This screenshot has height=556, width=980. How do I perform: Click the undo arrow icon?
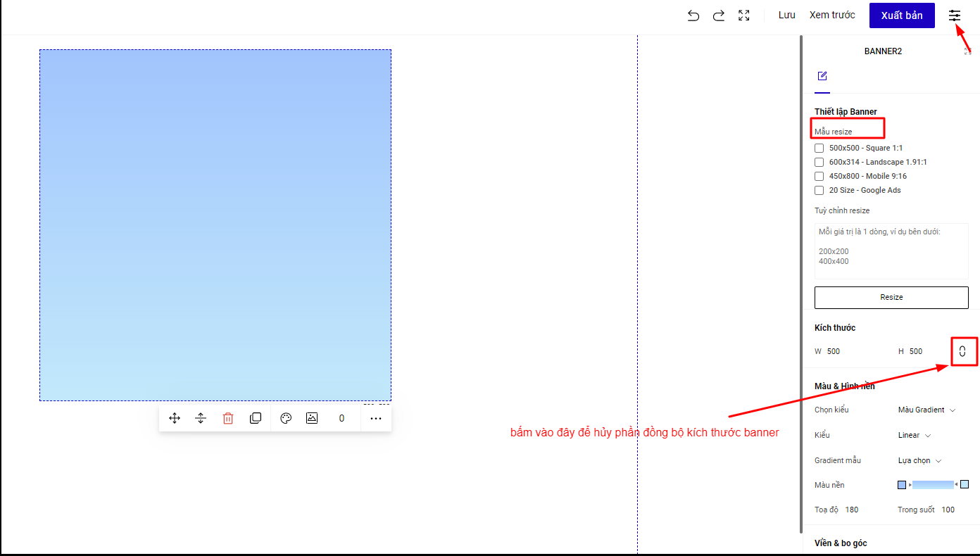tap(693, 15)
